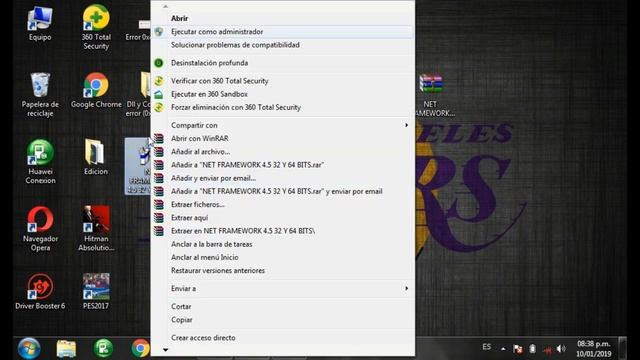Open the Windows Start button
Image resolution: width=640 pixels, height=360 pixels.
coord(29,349)
